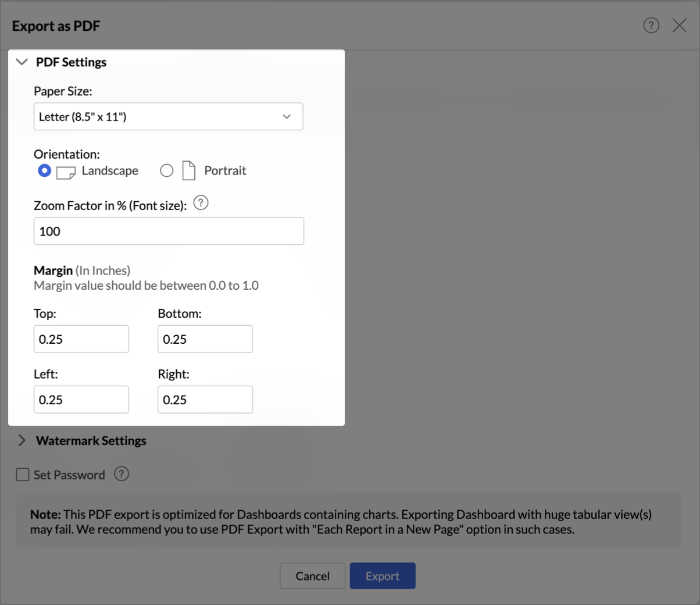700x605 pixels.
Task: Click the Set Password help icon
Action: tap(122, 474)
